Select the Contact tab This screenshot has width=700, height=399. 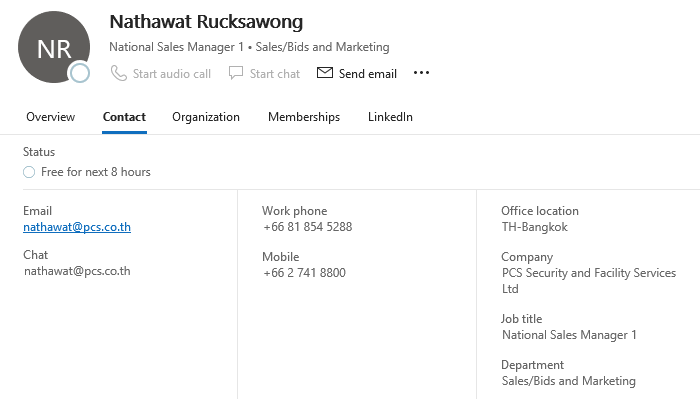click(124, 117)
